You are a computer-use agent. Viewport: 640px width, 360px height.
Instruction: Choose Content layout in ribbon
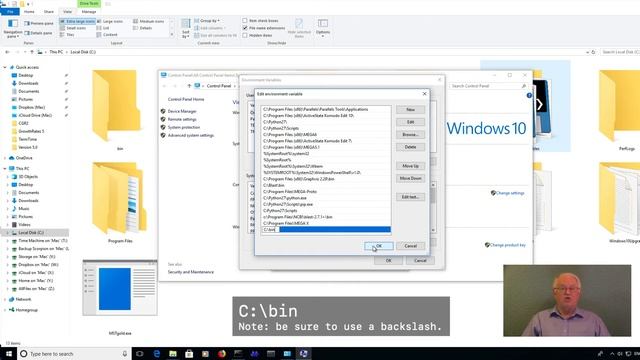[x=107, y=35]
